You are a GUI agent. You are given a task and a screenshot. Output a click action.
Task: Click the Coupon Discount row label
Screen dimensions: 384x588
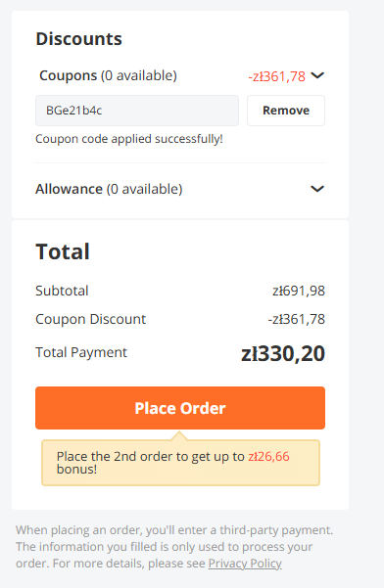[90, 319]
